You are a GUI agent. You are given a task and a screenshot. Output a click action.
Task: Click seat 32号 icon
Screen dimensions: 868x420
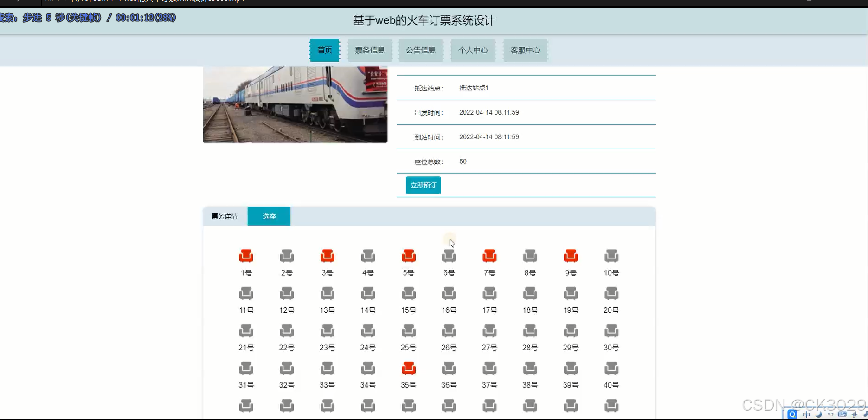pos(287,368)
